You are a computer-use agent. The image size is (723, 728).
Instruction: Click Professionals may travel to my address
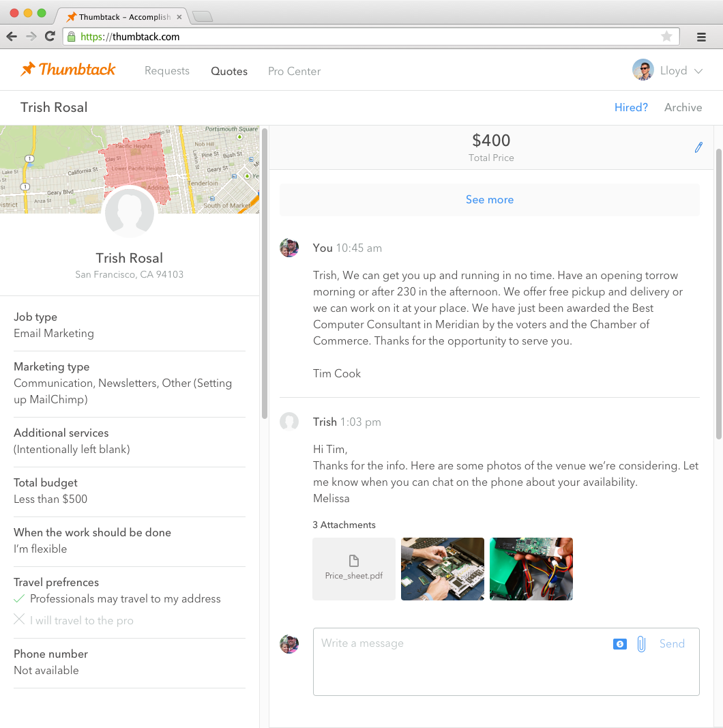click(126, 599)
